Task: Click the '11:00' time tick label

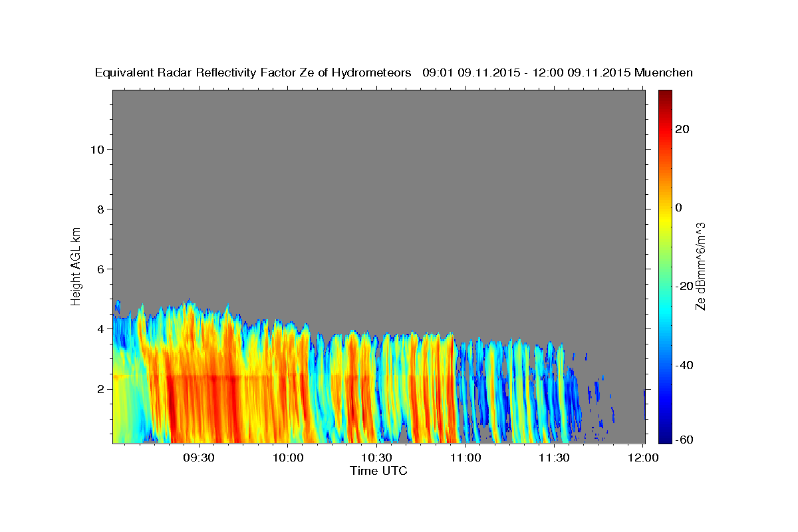Action: pos(465,458)
